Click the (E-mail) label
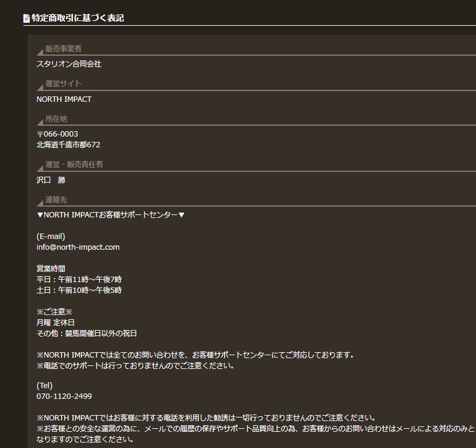This screenshot has height=448, width=476. tap(51, 237)
